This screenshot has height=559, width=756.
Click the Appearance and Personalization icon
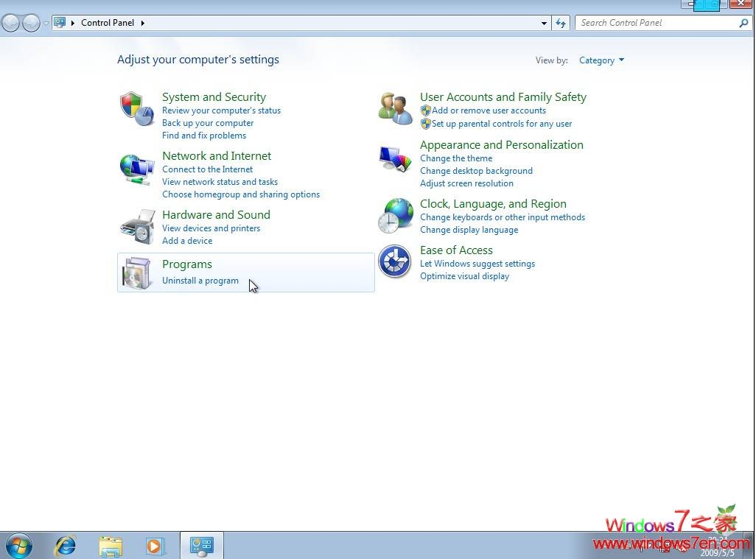395,158
